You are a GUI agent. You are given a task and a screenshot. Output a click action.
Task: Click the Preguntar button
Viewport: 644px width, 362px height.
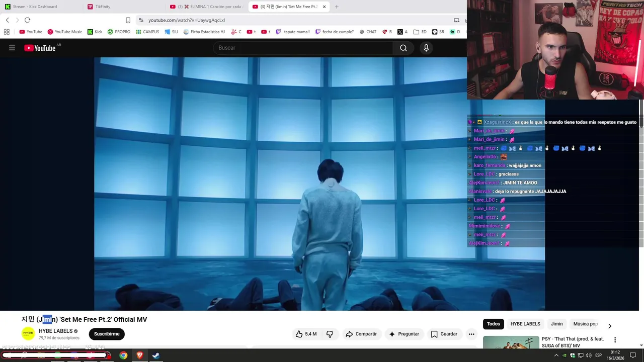[404, 334]
